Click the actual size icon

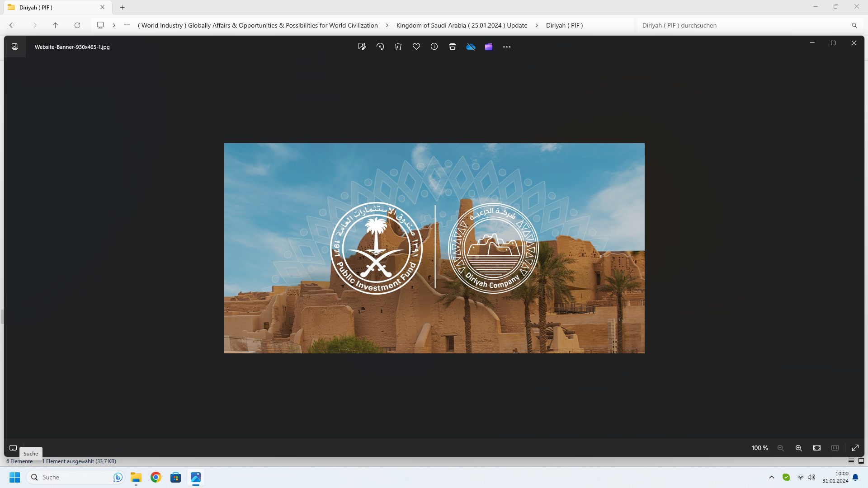[x=835, y=448]
